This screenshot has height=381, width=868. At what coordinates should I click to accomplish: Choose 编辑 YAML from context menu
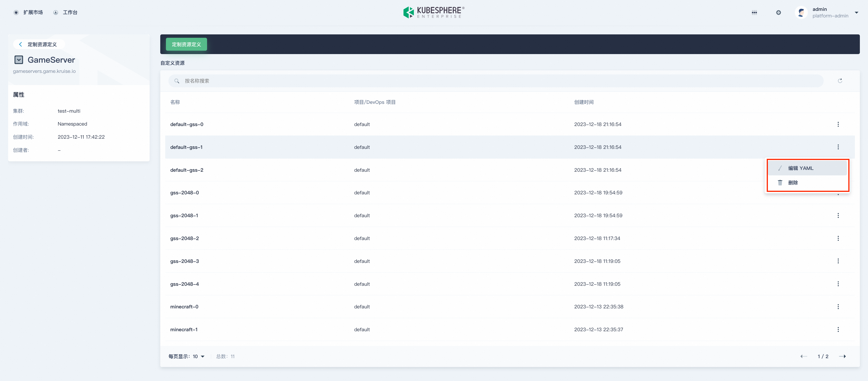point(808,168)
